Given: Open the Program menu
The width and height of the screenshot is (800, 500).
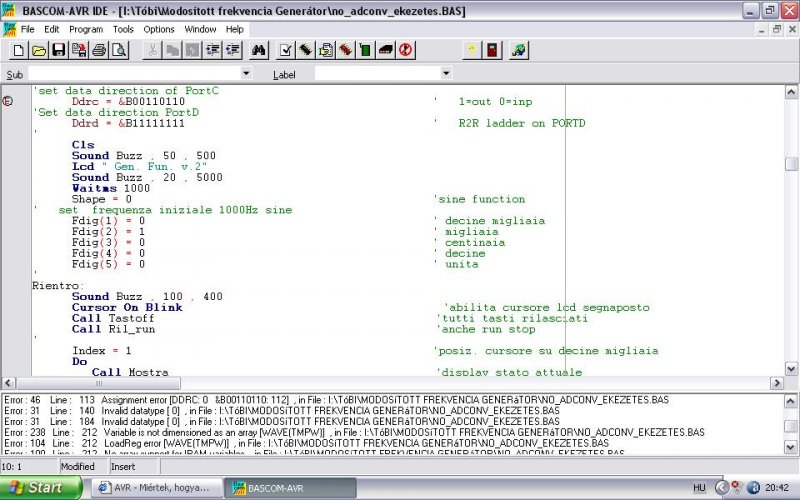Looking at the screenshot, I should 86,29.
